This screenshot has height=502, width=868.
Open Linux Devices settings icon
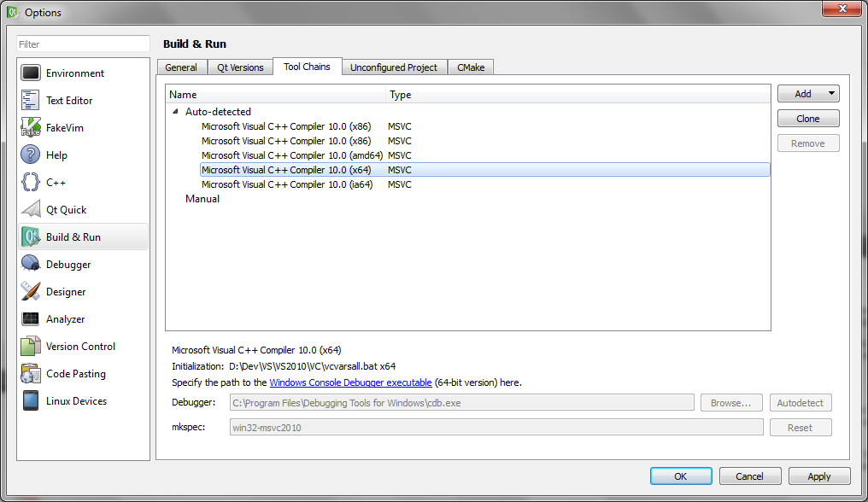coord(31,401)
